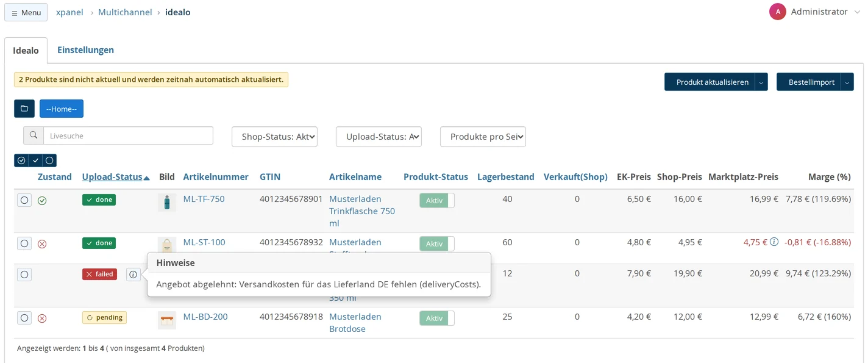
Task: Click the red failed status badge
Action: click(99, 274)
